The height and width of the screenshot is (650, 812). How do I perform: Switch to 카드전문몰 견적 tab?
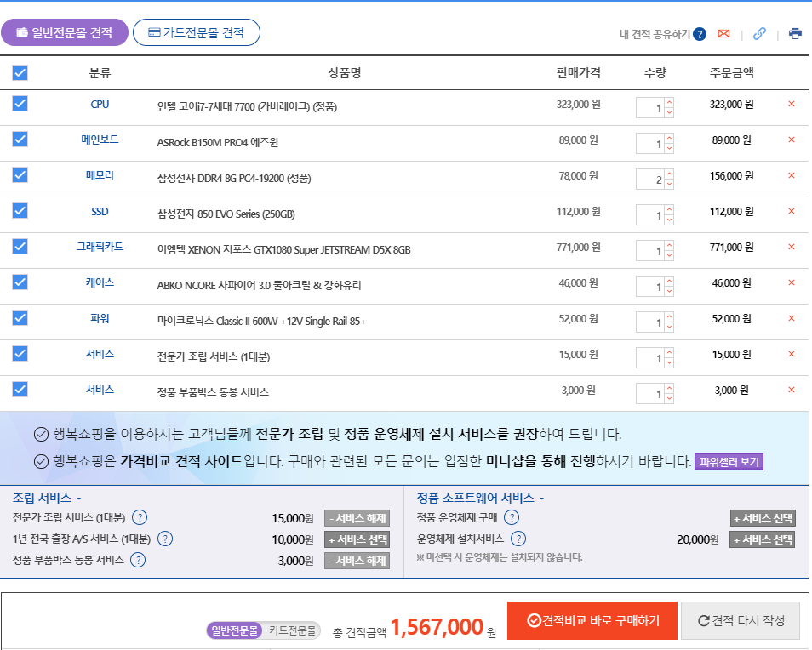pos(197,33)
